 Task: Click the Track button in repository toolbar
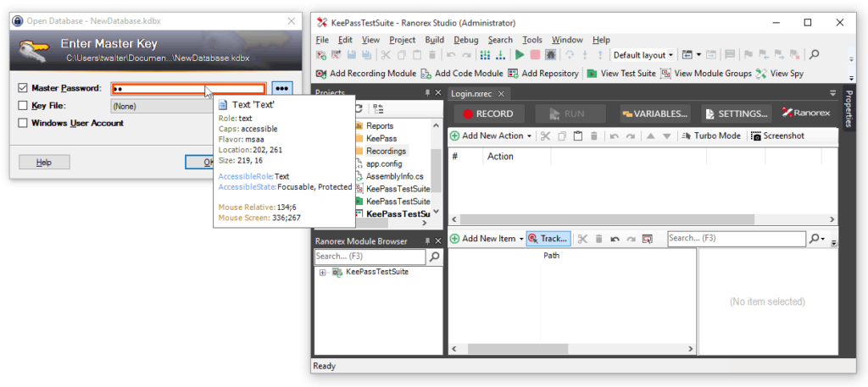tap(548, 239)
